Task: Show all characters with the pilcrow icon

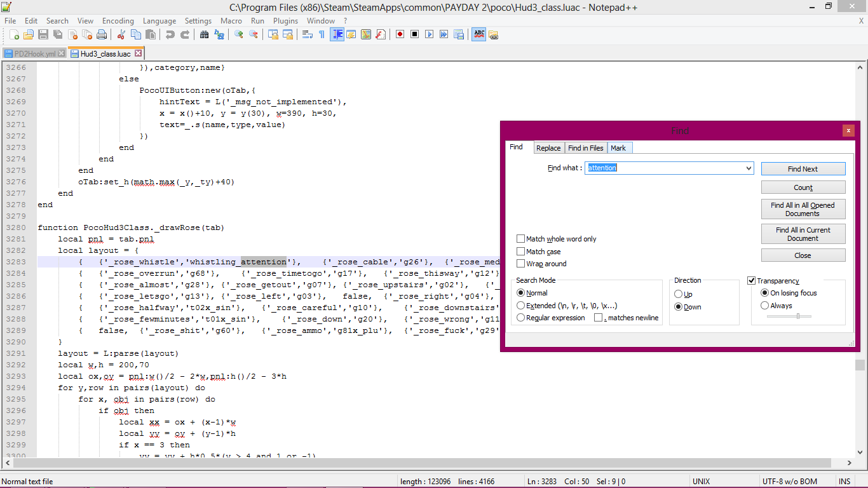Action: coord(322,34)
